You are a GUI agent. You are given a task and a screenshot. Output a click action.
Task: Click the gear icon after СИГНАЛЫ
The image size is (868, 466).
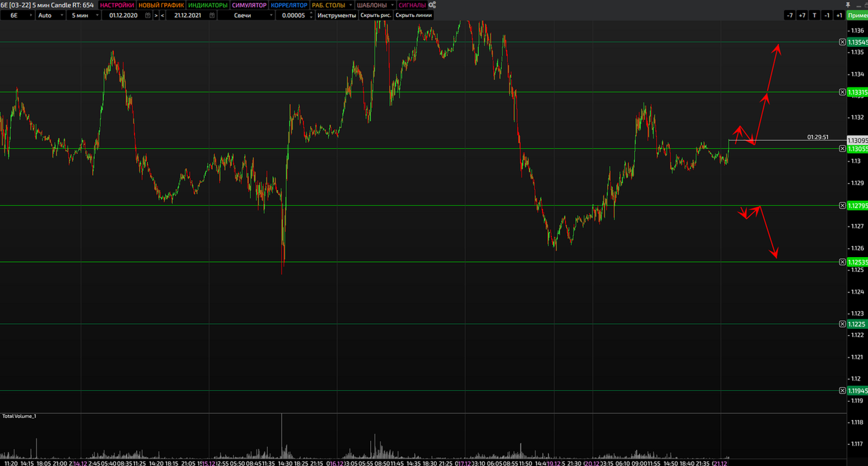[432, 5]
